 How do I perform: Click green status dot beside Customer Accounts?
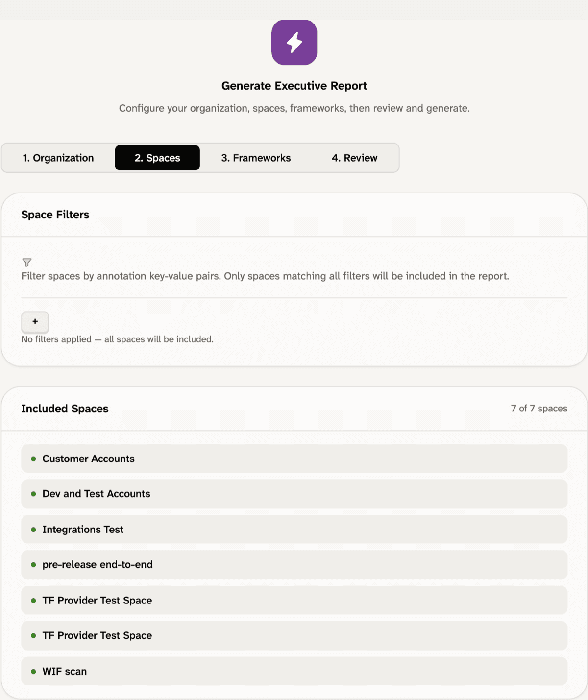33,459
